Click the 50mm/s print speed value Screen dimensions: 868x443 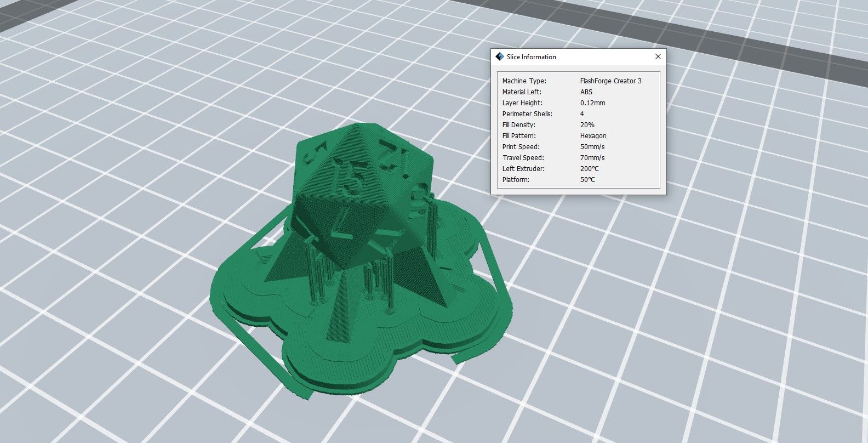point(592,147)
